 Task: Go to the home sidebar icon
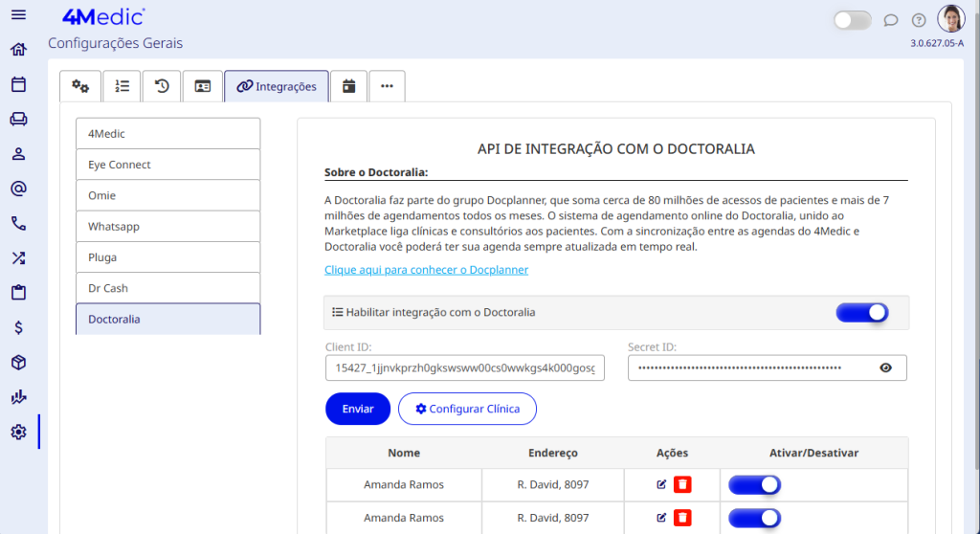(19, 50)
